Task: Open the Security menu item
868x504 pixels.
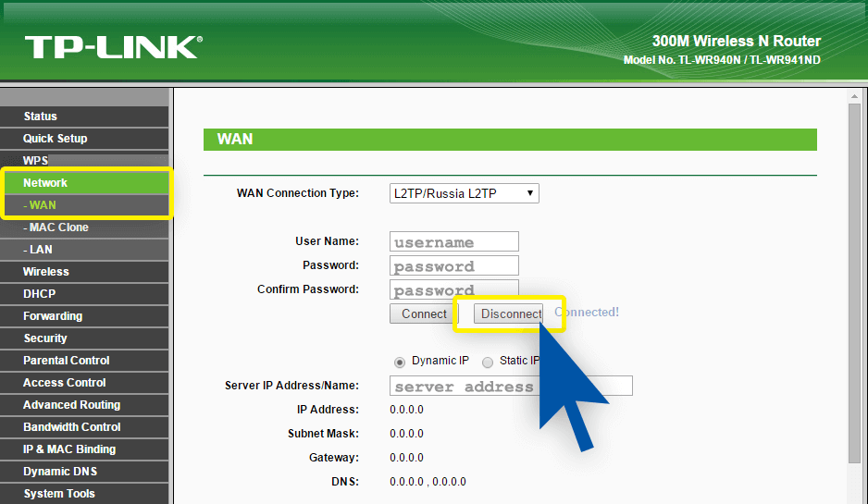Action: coord(84,338)
